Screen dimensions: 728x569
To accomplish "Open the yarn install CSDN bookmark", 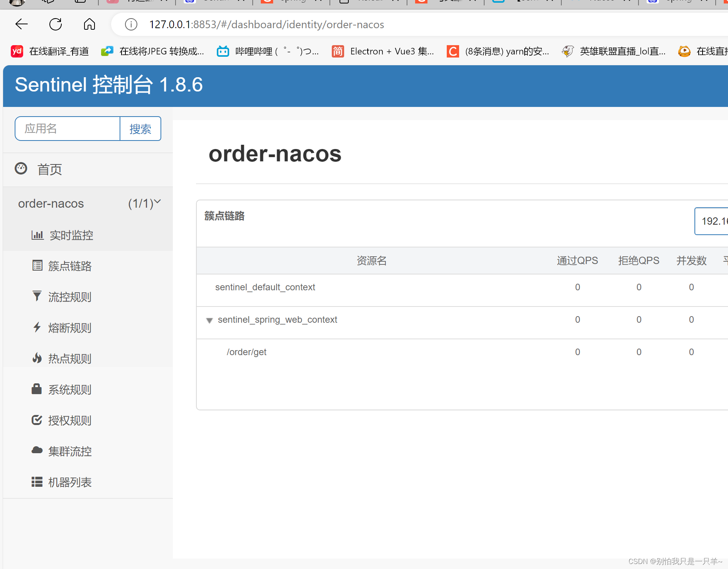I will click(498, 51).
